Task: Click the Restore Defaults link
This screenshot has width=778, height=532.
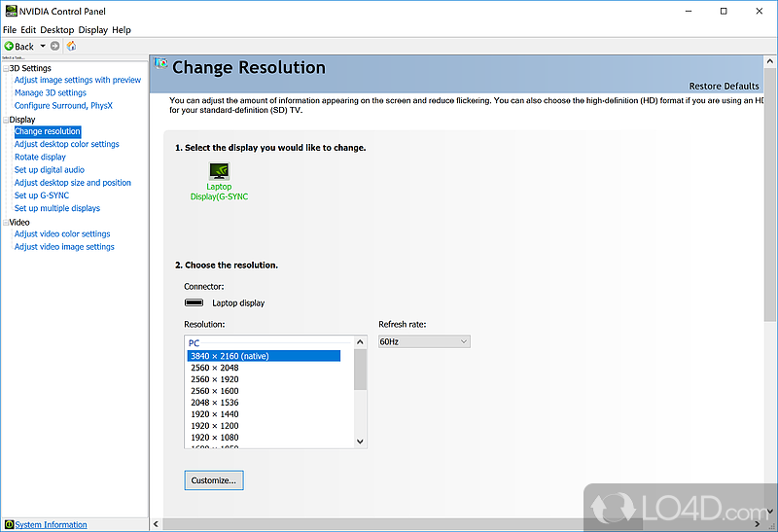Action: [724, 87]
